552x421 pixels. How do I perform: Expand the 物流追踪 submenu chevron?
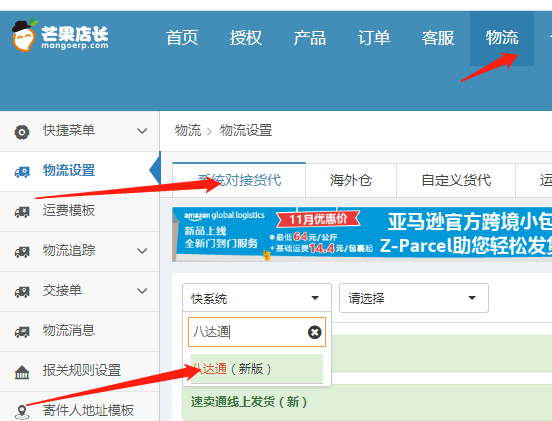click(142, 251)
